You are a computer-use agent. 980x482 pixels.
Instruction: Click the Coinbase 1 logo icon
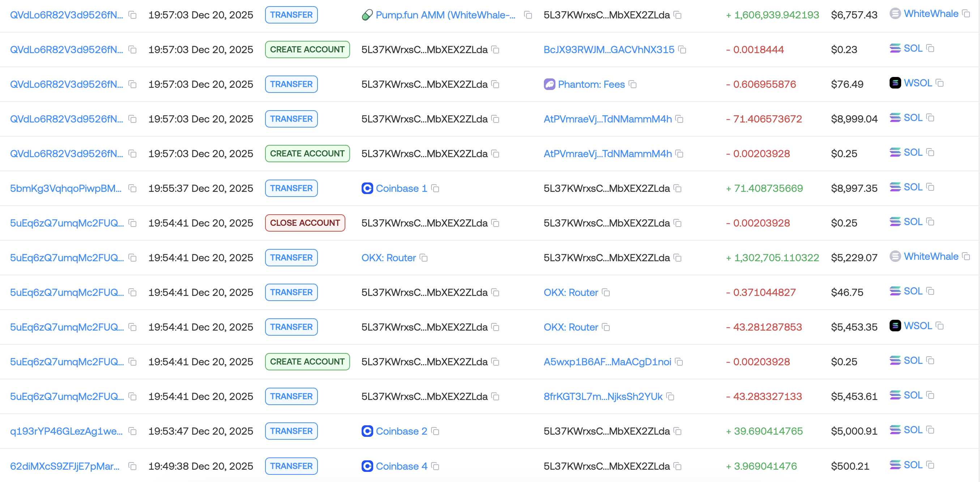tap(367, 188)
